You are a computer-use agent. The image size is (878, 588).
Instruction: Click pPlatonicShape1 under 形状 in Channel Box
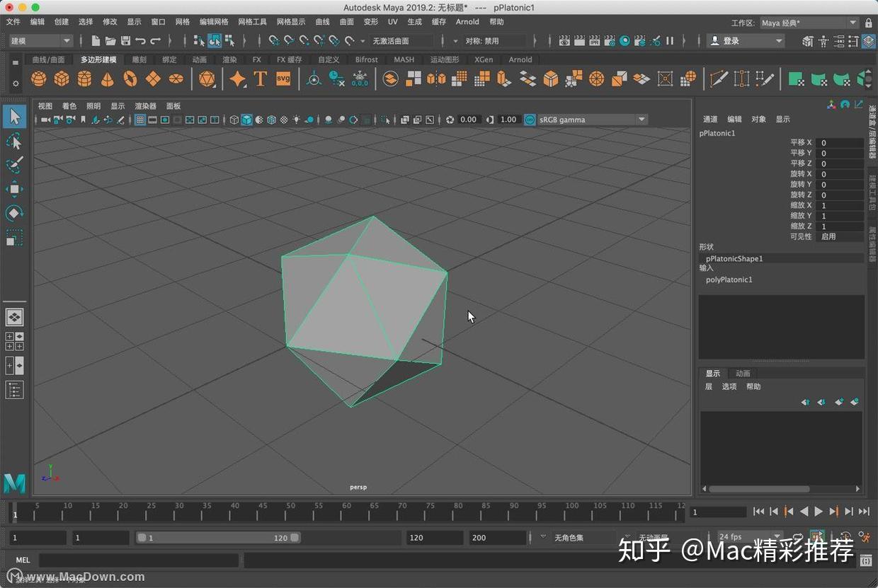[734, 258]
